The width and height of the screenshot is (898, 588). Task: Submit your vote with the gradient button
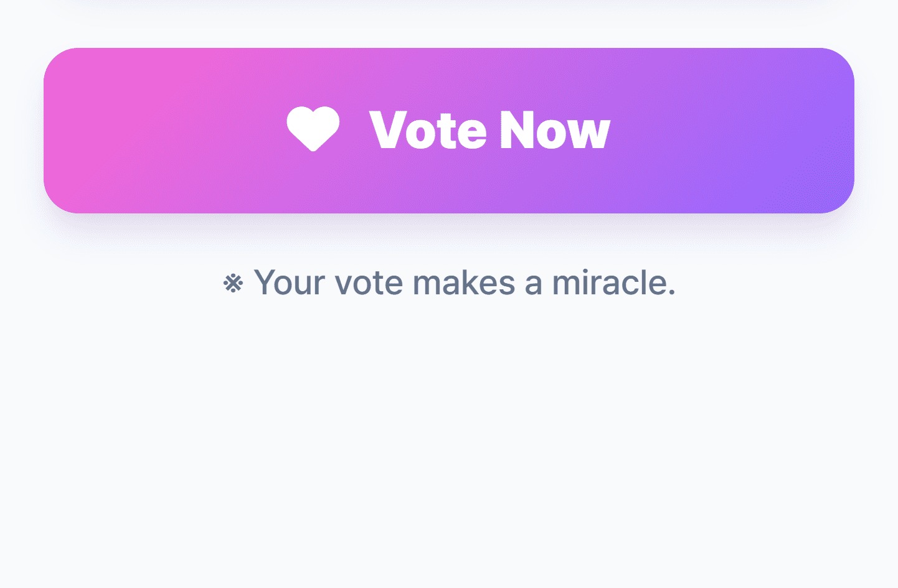coord(448,131)
